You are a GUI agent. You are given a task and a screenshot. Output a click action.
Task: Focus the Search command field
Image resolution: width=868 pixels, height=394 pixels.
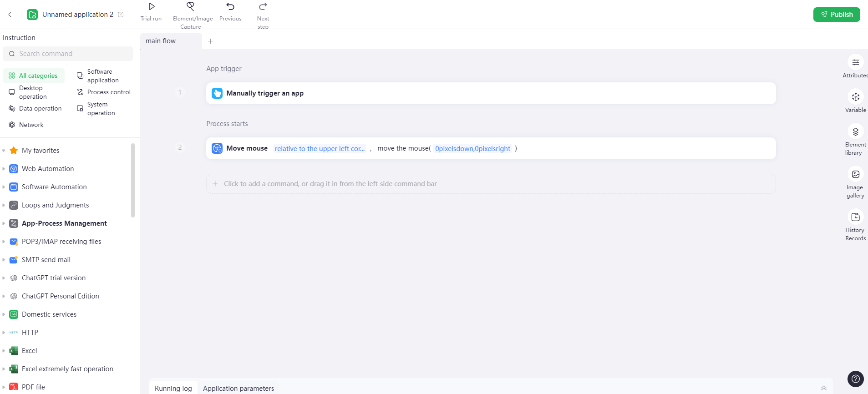pyautogui.click(x=68, y=54)
